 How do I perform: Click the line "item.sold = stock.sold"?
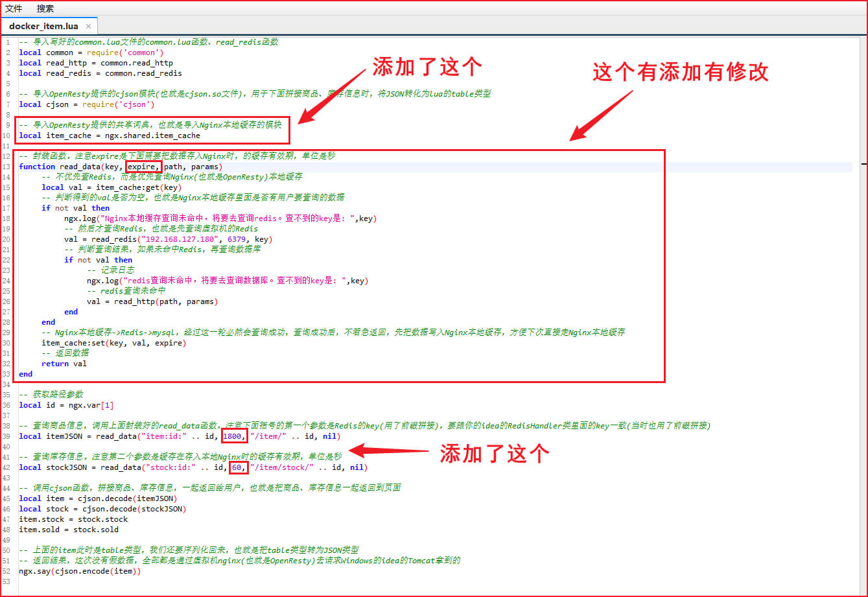pos(69,530)
